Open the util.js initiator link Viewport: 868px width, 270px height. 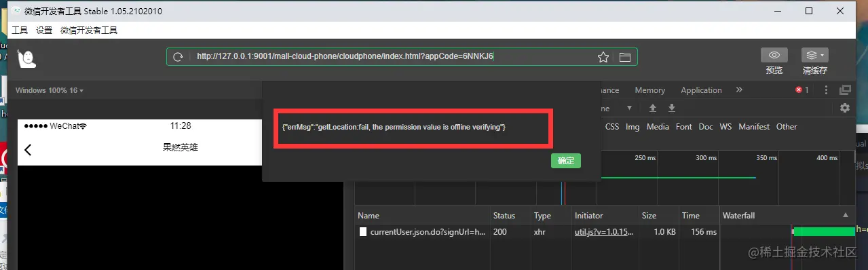pyautogui.click(x=604, y=232)
